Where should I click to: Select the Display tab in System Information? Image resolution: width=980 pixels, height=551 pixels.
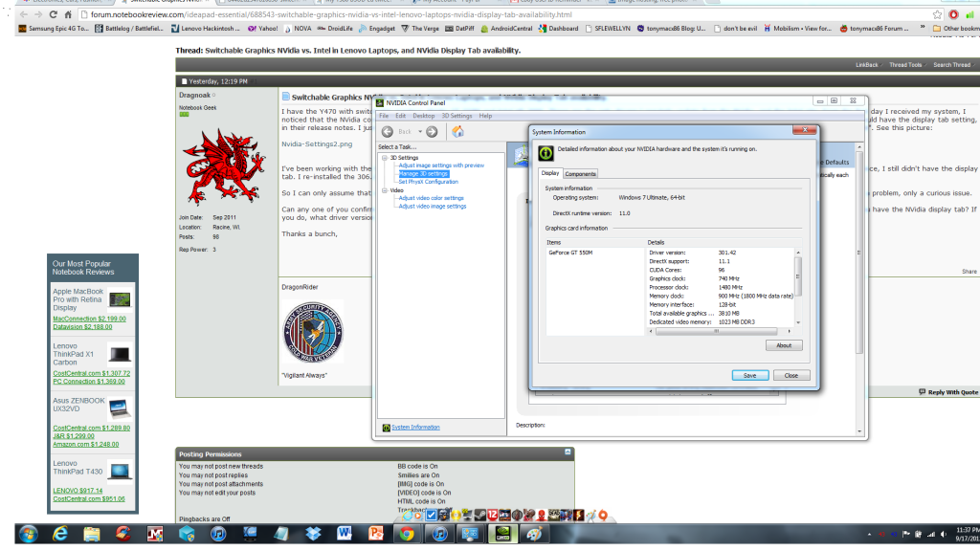click(550, 173)
